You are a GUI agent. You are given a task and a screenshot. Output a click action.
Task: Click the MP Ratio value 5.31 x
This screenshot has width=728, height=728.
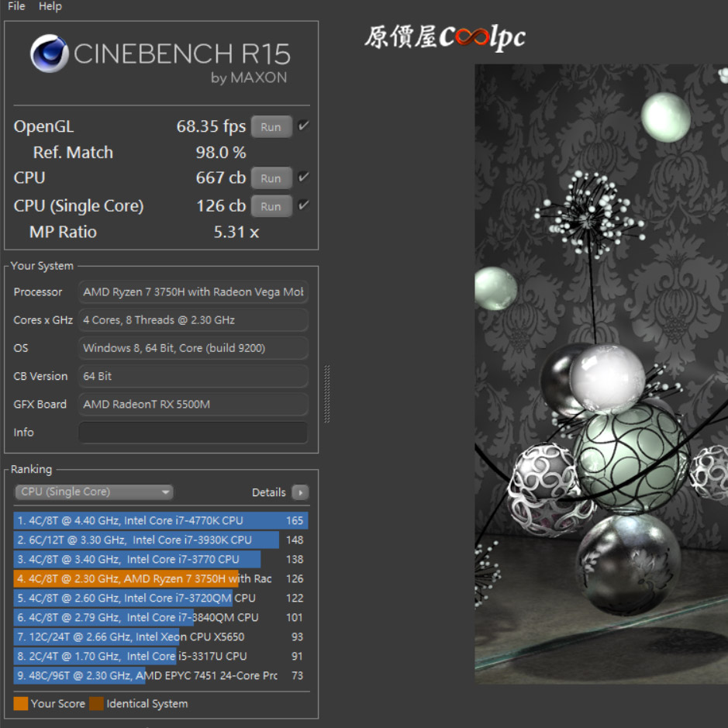(236, 232)
